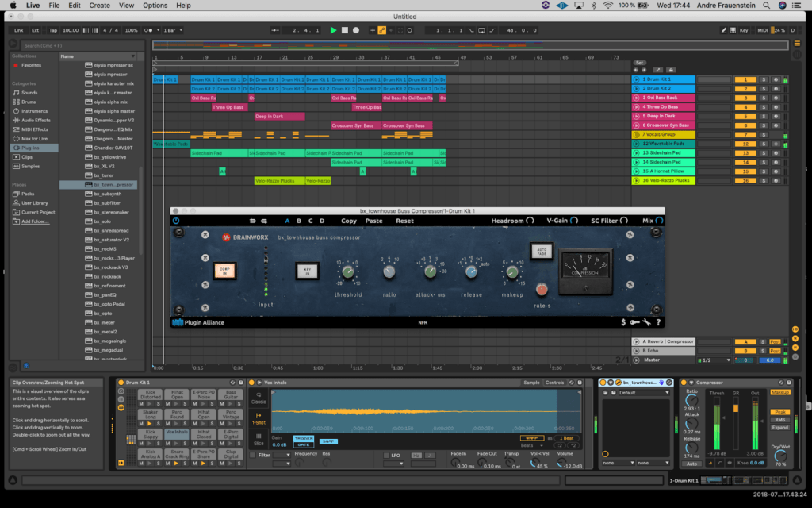Viewport: 812px width, 508px height.
Task: Click the transport stop button
Action: (344, 30)
